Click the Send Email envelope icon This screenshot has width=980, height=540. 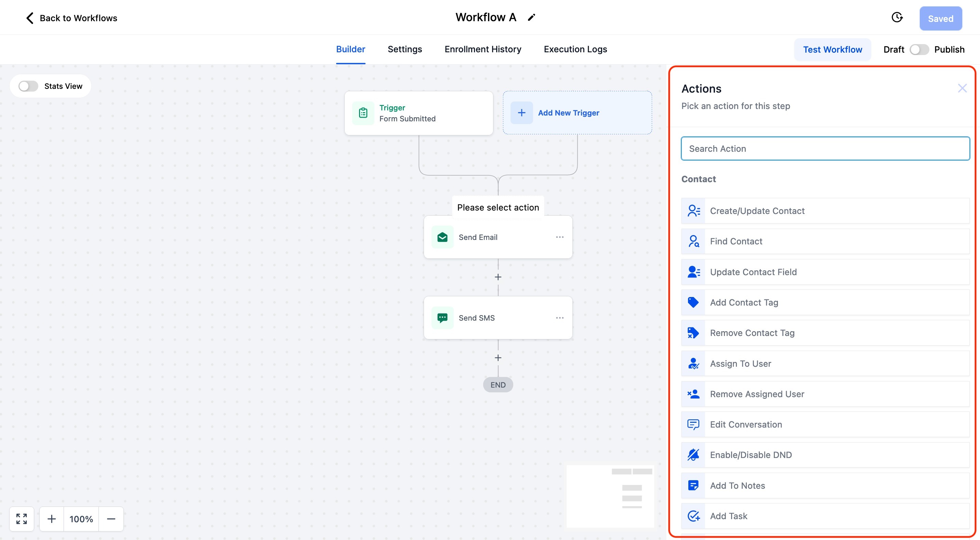point(442,237)
